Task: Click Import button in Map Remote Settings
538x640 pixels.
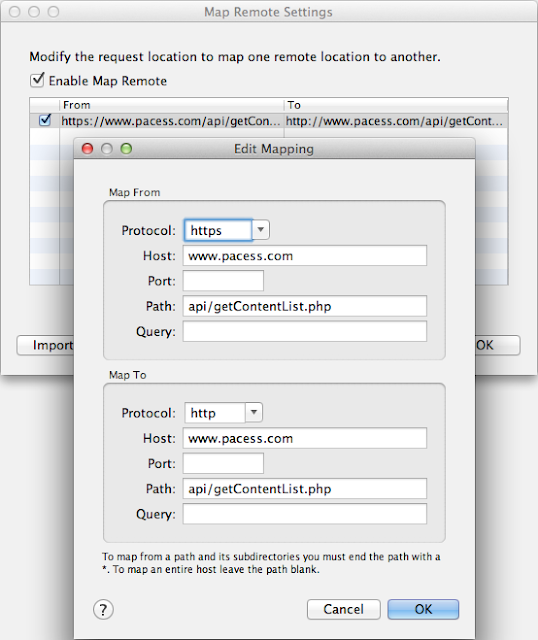Action: coord(45,345)
